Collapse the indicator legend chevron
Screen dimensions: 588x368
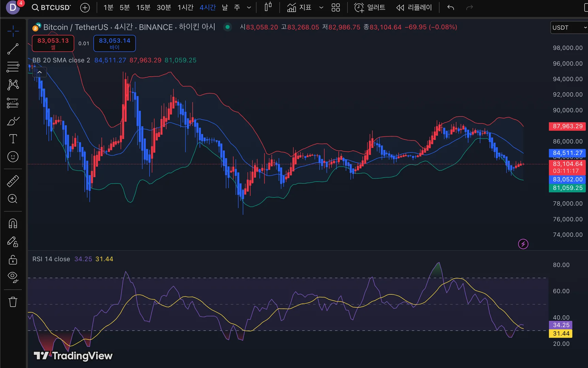pyautogui.click(x=39, y=72)
